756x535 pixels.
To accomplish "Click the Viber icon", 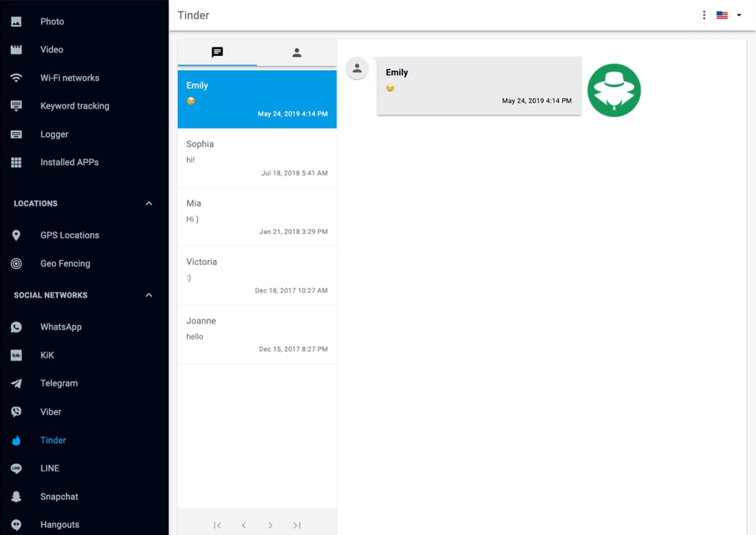I will click(x=16, y=411).
